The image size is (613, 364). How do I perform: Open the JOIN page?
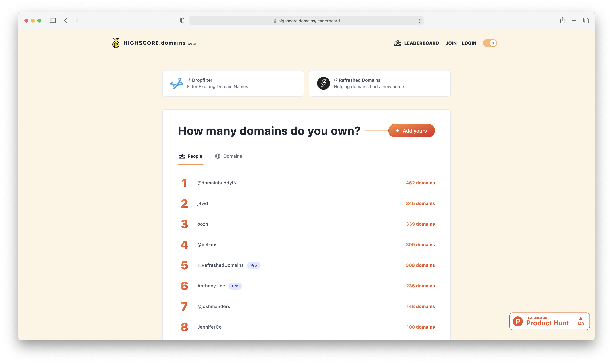[x=451, y=43]
